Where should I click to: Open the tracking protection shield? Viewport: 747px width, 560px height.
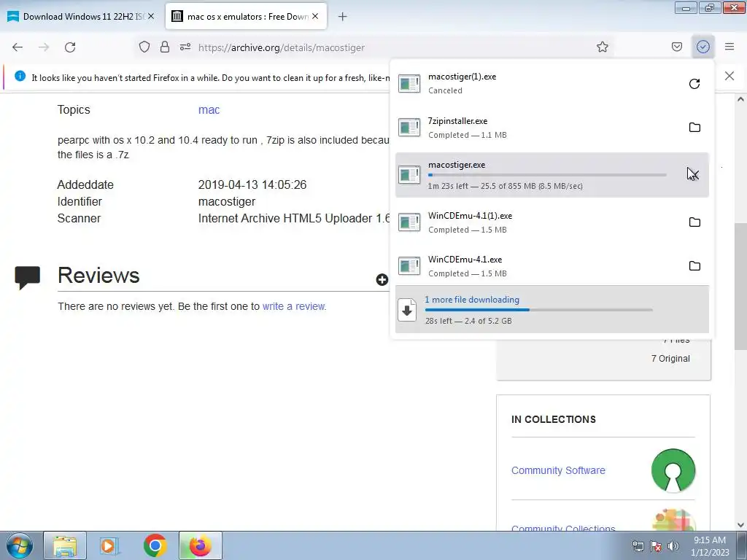click(x=144, y=47)
